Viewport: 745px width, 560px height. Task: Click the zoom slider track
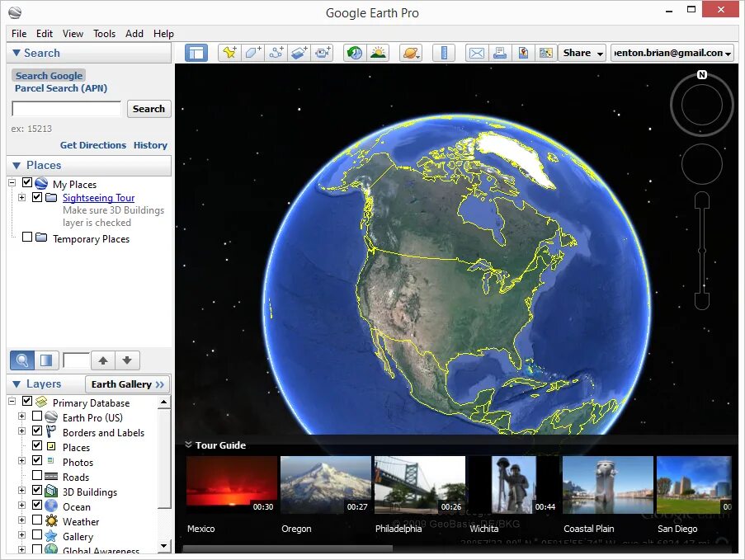tap(702, 251)
